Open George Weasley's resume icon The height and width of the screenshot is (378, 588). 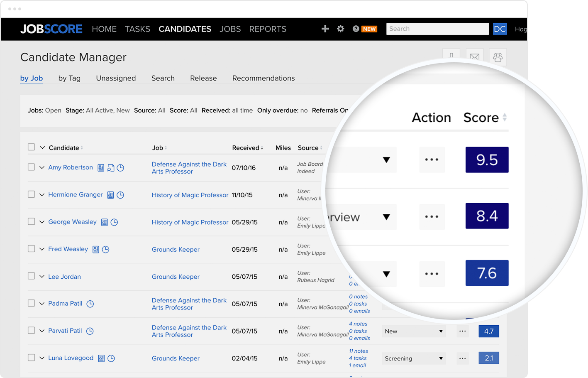(x=105, y=222)
